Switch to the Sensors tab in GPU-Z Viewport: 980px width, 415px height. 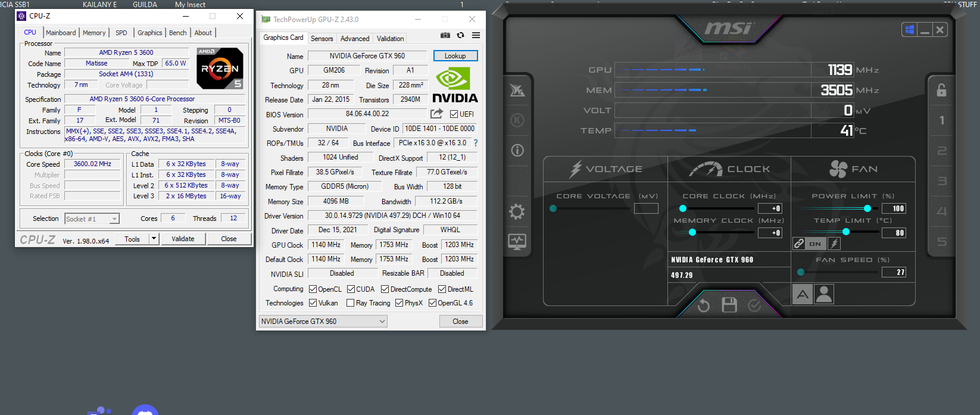tap(322, 39)
